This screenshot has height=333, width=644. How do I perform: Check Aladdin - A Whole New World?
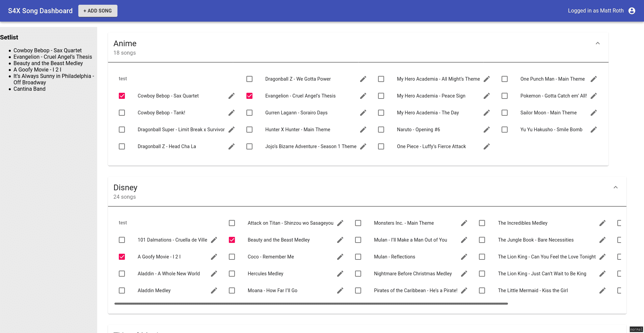(x=122, y=274)
